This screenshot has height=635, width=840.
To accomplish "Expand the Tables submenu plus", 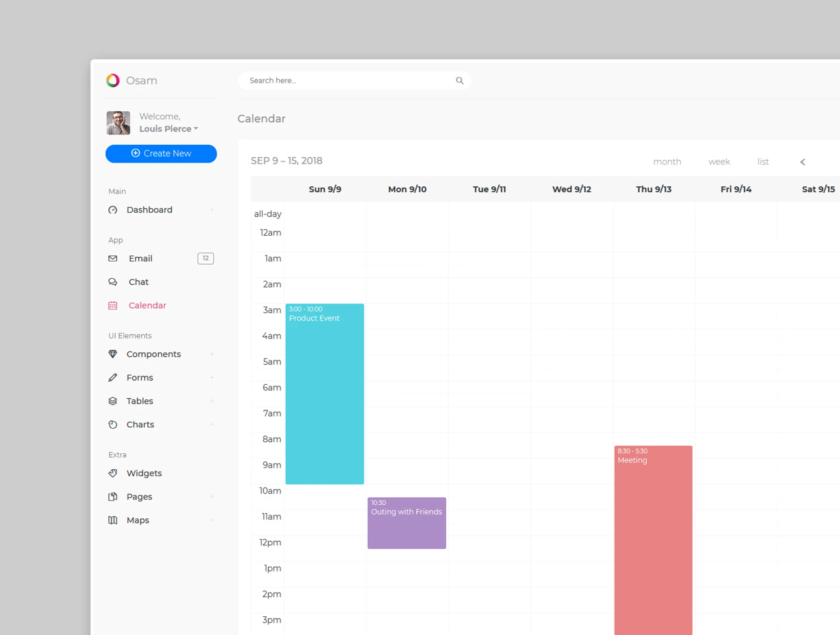I will tap(212, 401).
